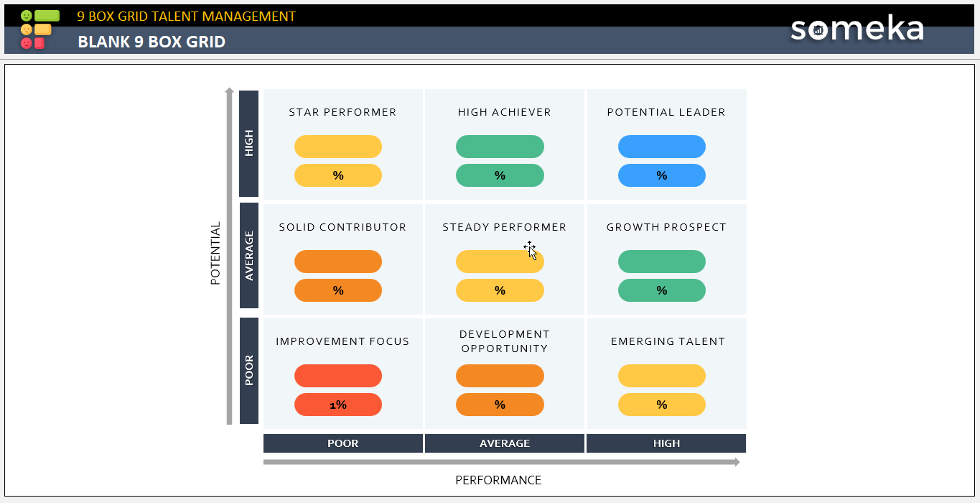Click the red sad face icon
The width and height of the screenshot is (980, 503).
27,43
